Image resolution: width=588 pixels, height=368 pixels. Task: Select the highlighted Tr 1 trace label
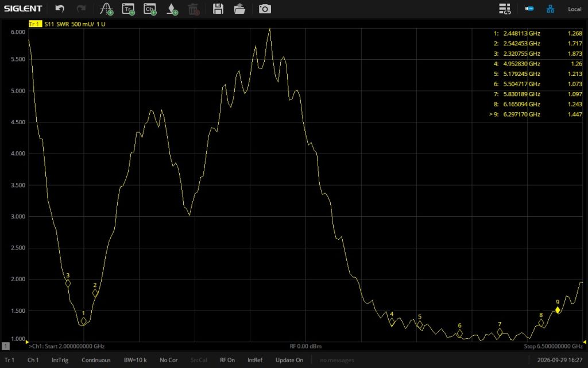(x=35, y=24)
